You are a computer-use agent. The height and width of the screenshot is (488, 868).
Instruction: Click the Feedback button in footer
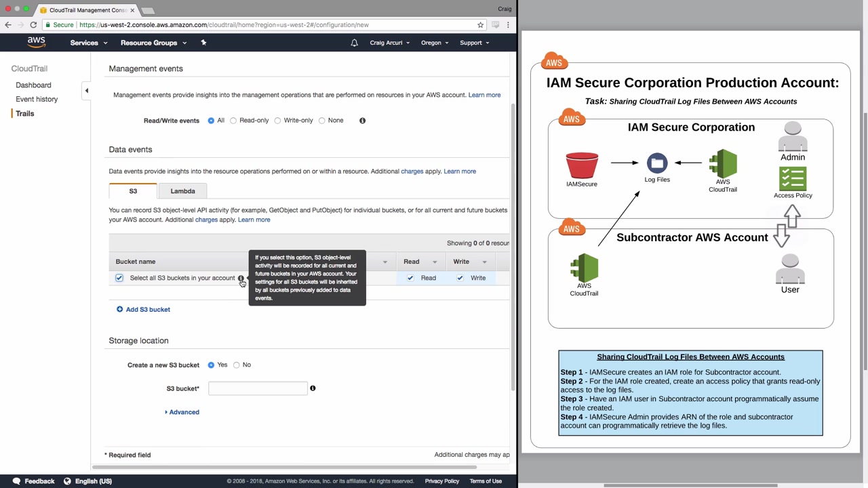pos(33,481)
